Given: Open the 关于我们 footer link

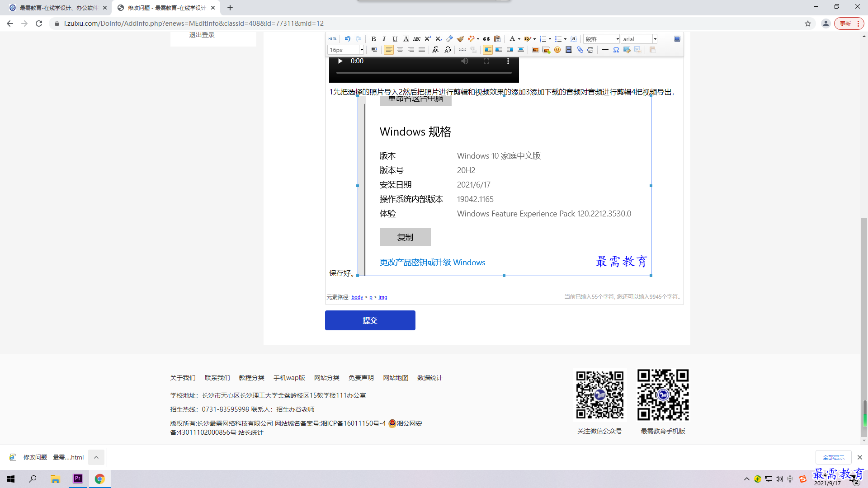Looking at the screenshot, I should 183,378.
